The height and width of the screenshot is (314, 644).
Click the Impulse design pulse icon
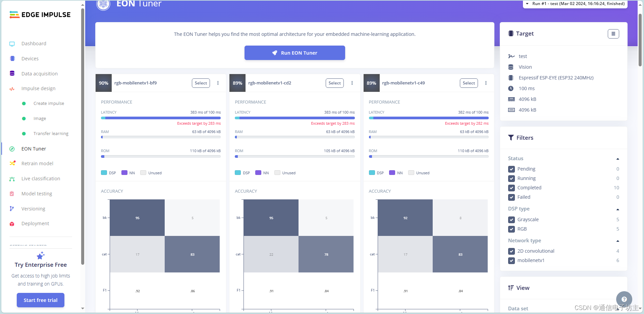pyautogui.click(x=12, y=89)
